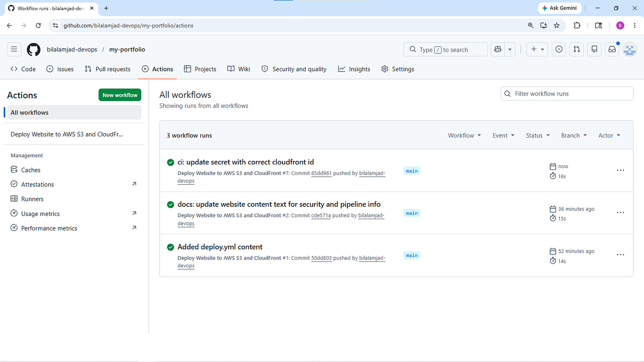Open the 'Added deploy.yml content' run
The width and height of the screenshot is (644, 362).
pos(220,247)
